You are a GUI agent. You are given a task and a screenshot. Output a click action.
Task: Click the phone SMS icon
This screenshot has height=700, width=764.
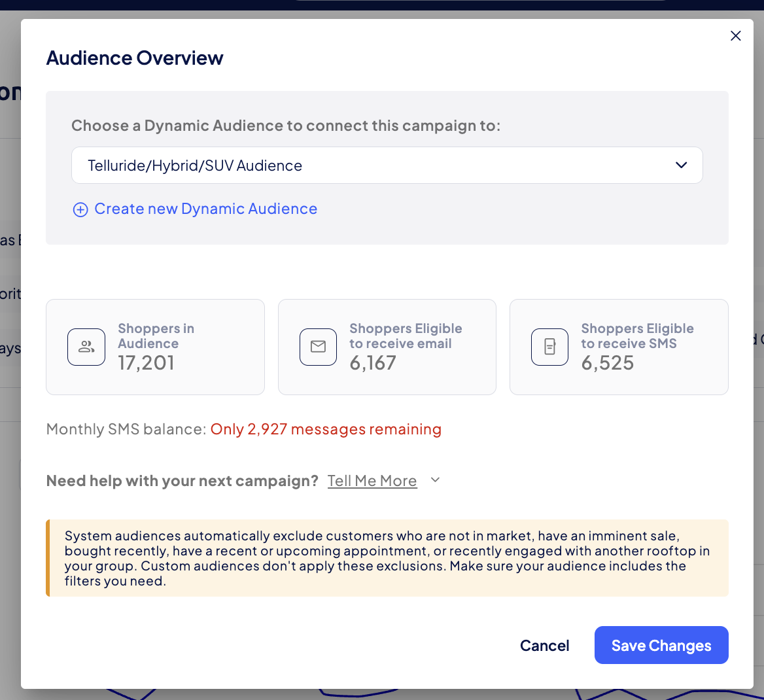tap(549, 347)
